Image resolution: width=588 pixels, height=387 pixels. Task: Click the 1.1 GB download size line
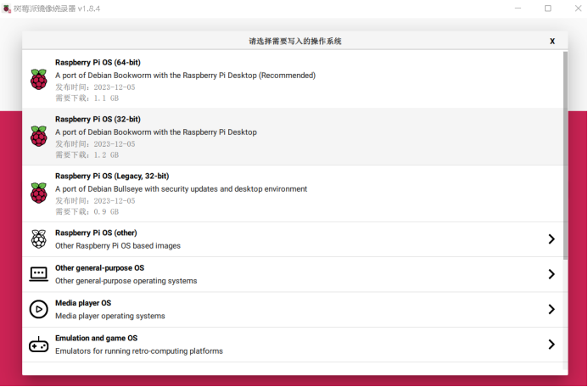point(87,98)
